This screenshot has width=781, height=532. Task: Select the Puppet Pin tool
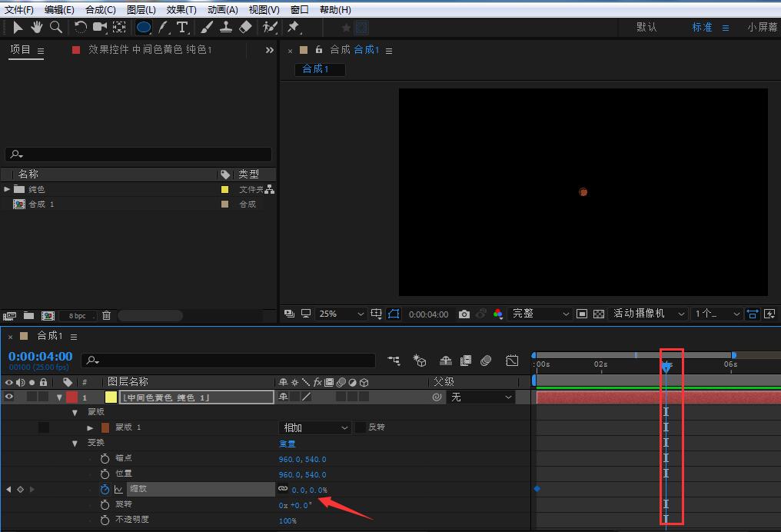(293, 27)
